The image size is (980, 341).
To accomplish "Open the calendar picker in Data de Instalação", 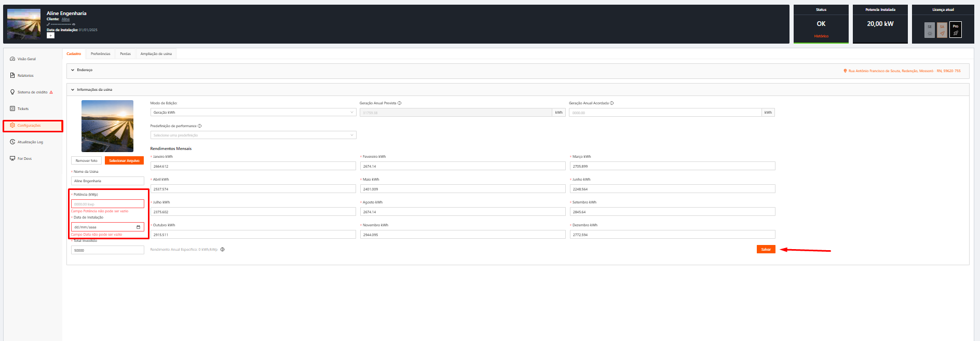I will (138, 227).
